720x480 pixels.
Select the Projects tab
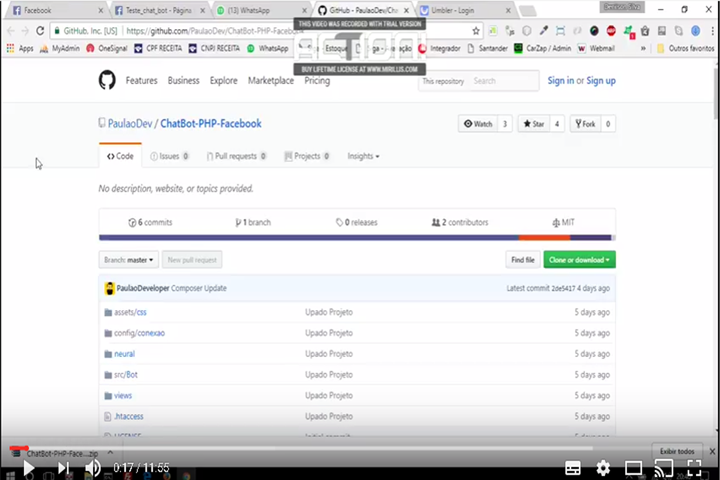[x=307, y=156]
